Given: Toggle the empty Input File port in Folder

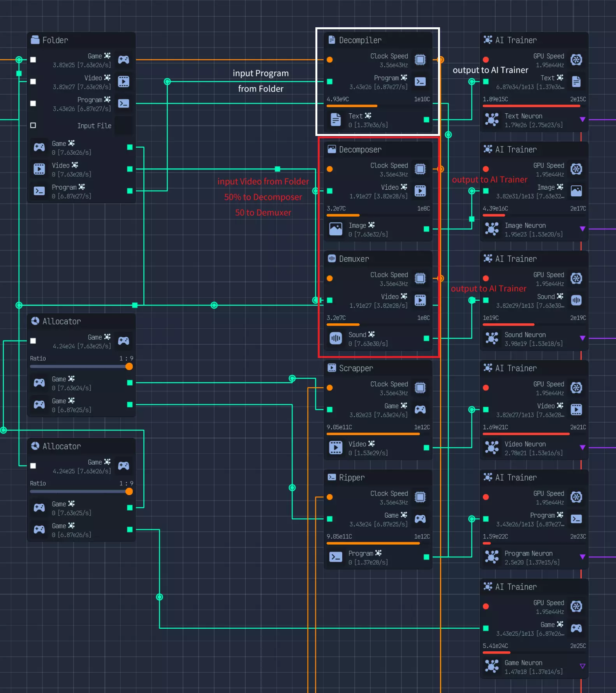Looking at the screenshot, I should [33, 125].
